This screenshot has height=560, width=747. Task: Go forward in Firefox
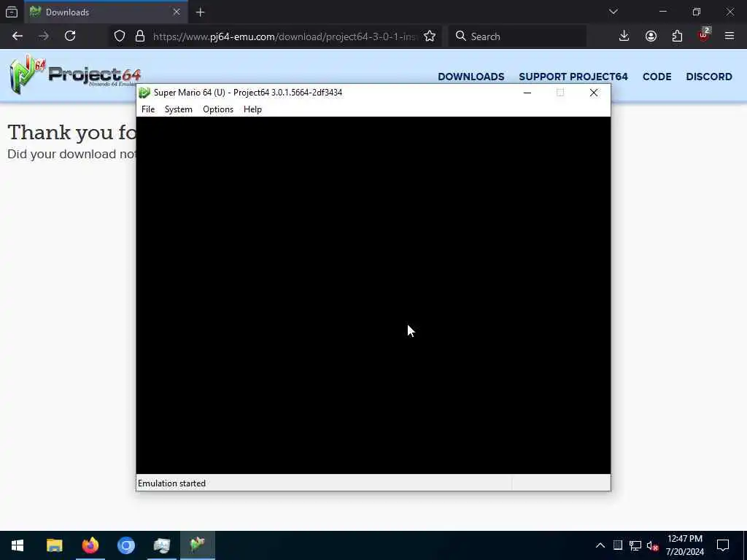tap(44, 36)
